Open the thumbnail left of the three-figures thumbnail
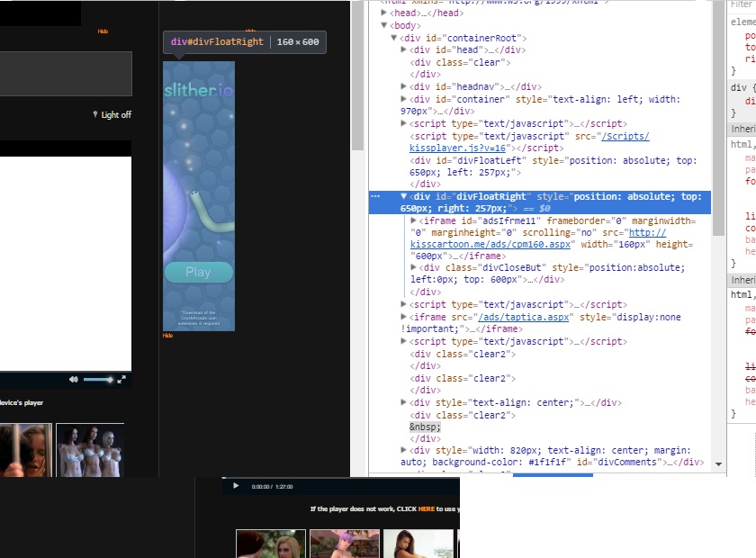Viewport: 756px width, 558px height. pyautogui.click(x=25, y=450)
